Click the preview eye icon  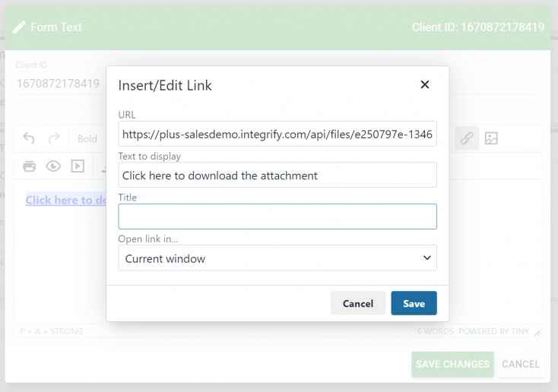click(53, 166)
